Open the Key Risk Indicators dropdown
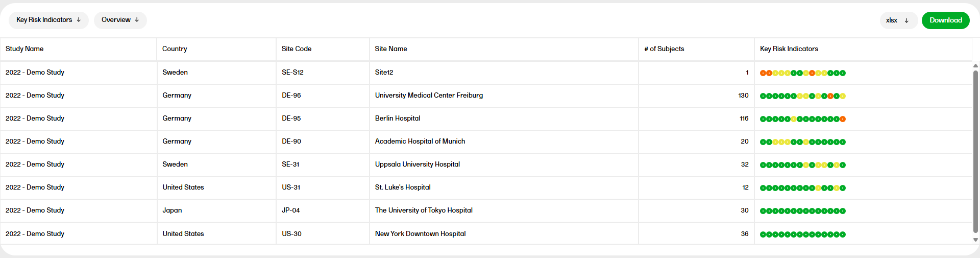980x258 pixels. (x=48, y=20)
